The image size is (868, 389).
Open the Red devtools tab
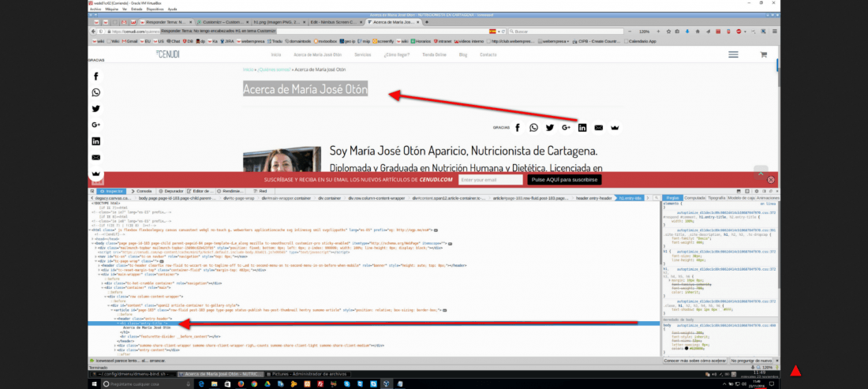coord(260,191)
